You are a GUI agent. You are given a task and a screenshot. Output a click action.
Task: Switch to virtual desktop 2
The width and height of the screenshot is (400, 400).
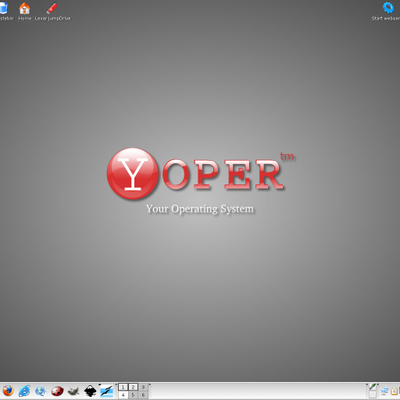pyautogui.click(x=133, y=387)
